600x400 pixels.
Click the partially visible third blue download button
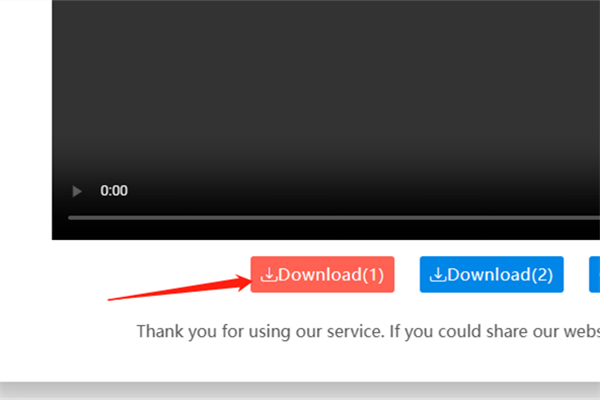tap(595, 274)
